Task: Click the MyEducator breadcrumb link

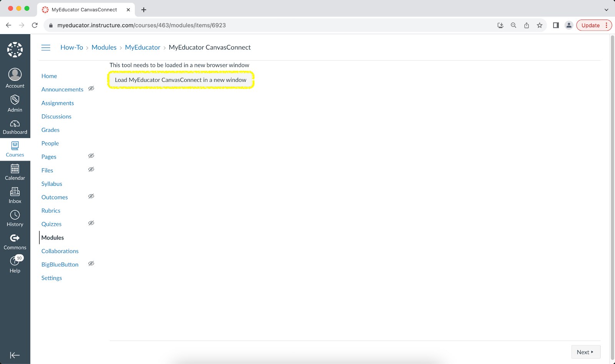Action: pos(143,47)
